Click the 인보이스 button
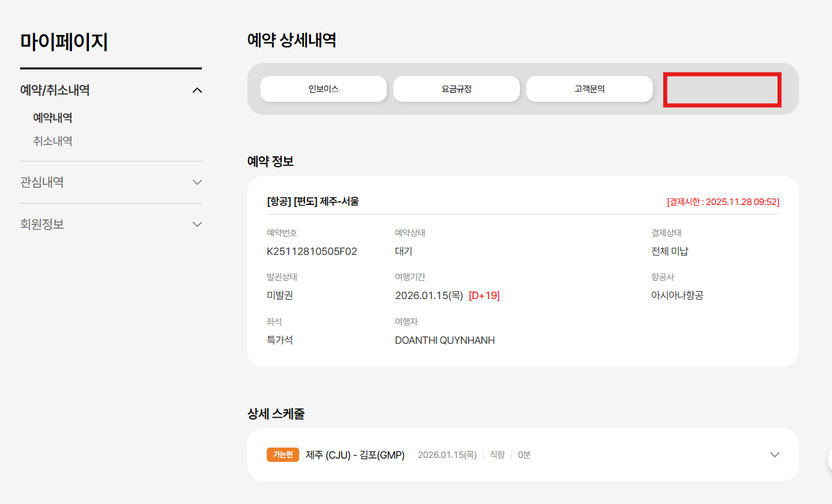Viewport: 832px width, 504px height. pyautogui.click(x=323, y=89)
